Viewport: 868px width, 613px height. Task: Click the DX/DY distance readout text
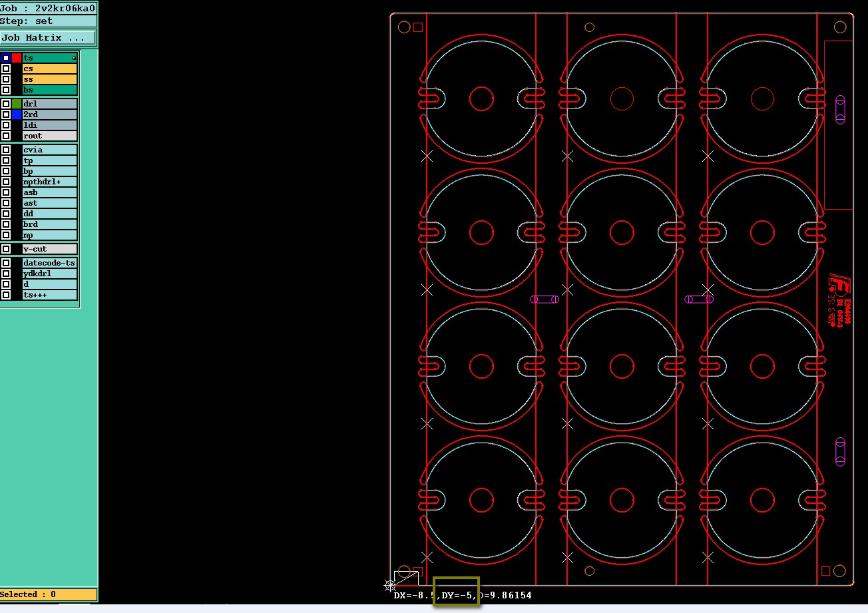point(463,595)
